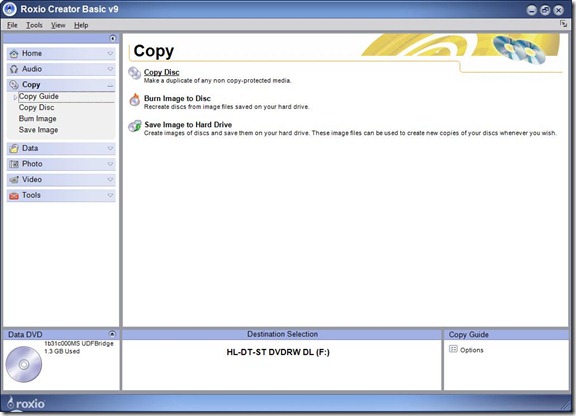Click the Photo icon in sidebar

[x=14, y=164]
